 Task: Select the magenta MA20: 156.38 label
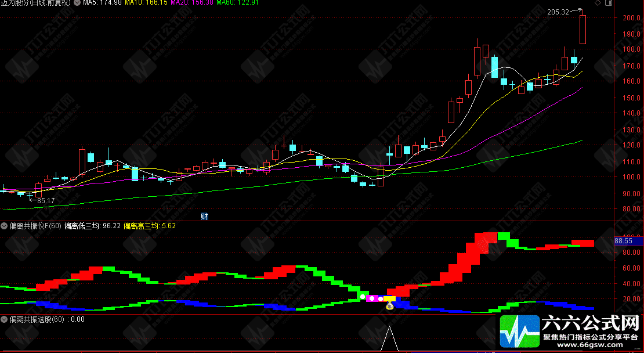tap(192, 3)
